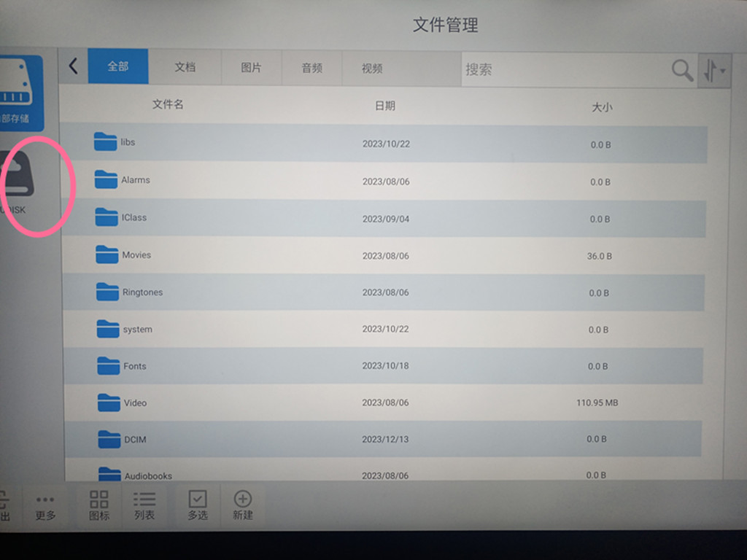Image resolution: width=747 pixels, height=560 pixels.
Task: Open the sort order dropdown
Action: click(x=714, y=71)
